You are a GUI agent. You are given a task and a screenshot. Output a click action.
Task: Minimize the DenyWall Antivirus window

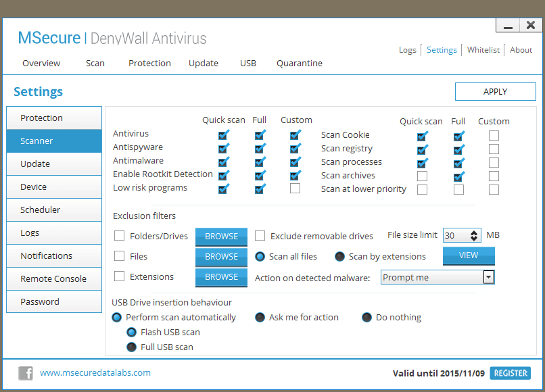[x=508, y=26]
